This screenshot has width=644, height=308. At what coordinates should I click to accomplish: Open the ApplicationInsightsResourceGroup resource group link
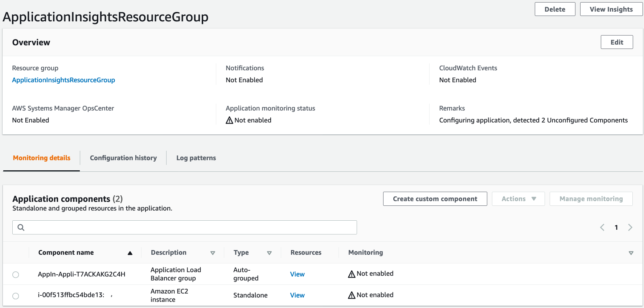pos(63,80)
